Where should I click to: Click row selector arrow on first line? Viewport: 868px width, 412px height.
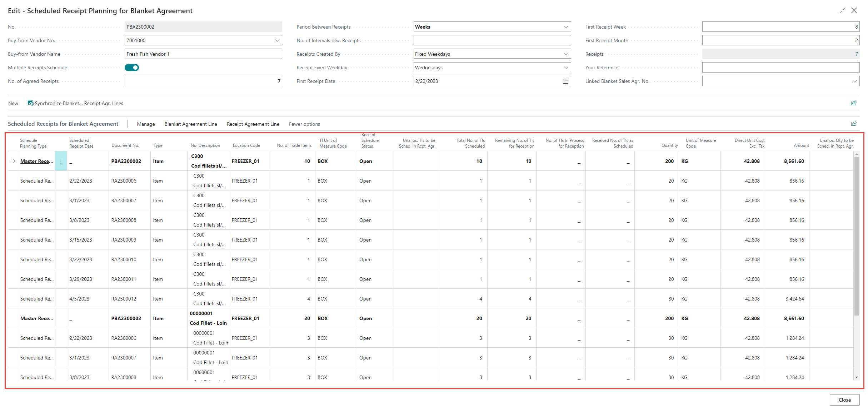point(13,161)
